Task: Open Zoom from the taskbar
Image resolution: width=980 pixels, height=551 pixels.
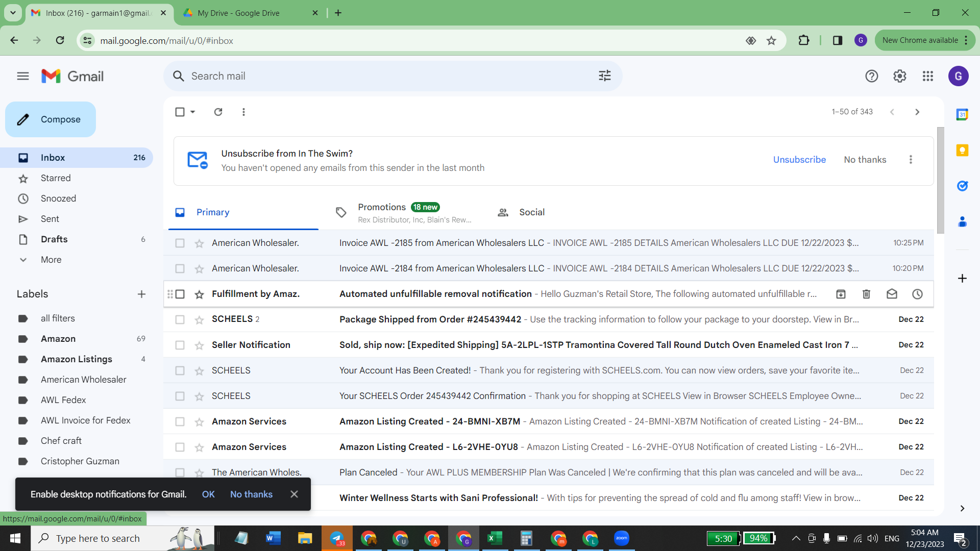Action: pyautogui.click(x=621, y=538)
